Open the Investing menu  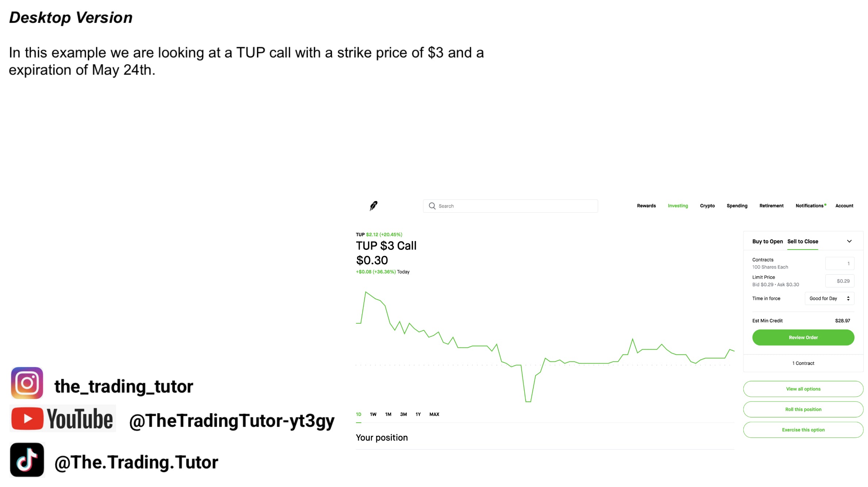coord(677,206)
